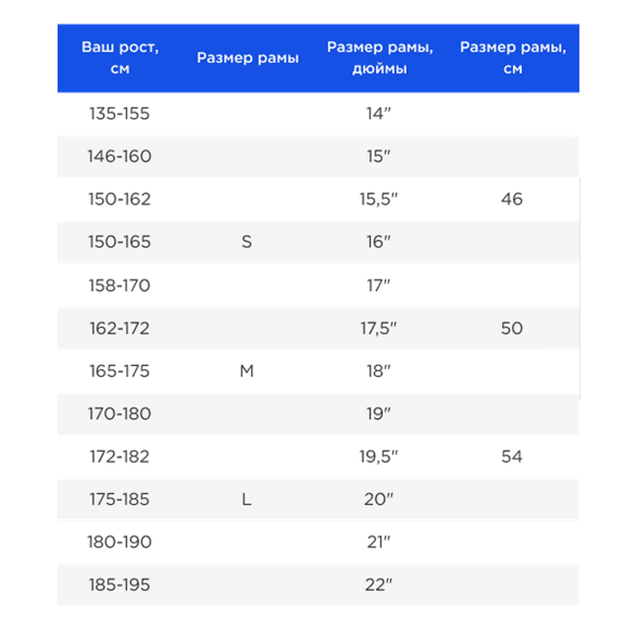Click the 17,5″ inches cell
Viewport: 644px width, 644px height.
pos(379,328)
